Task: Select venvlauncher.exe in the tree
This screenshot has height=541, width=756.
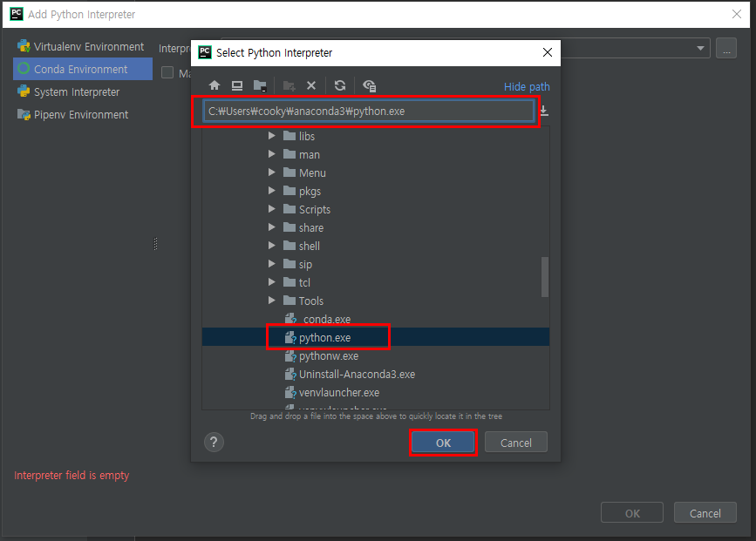Action: click(376, 392)
